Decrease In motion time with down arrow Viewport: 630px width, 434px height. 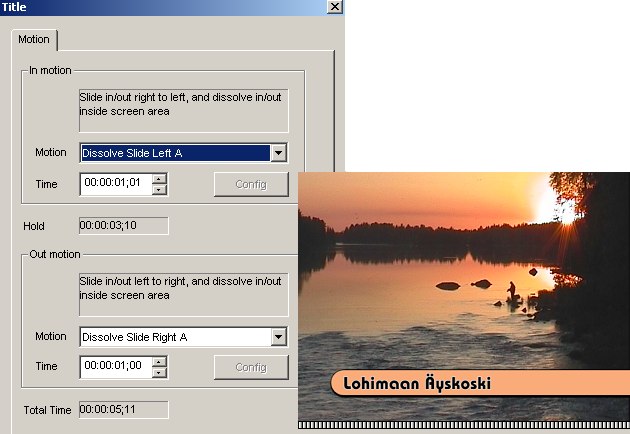(160, 190)
